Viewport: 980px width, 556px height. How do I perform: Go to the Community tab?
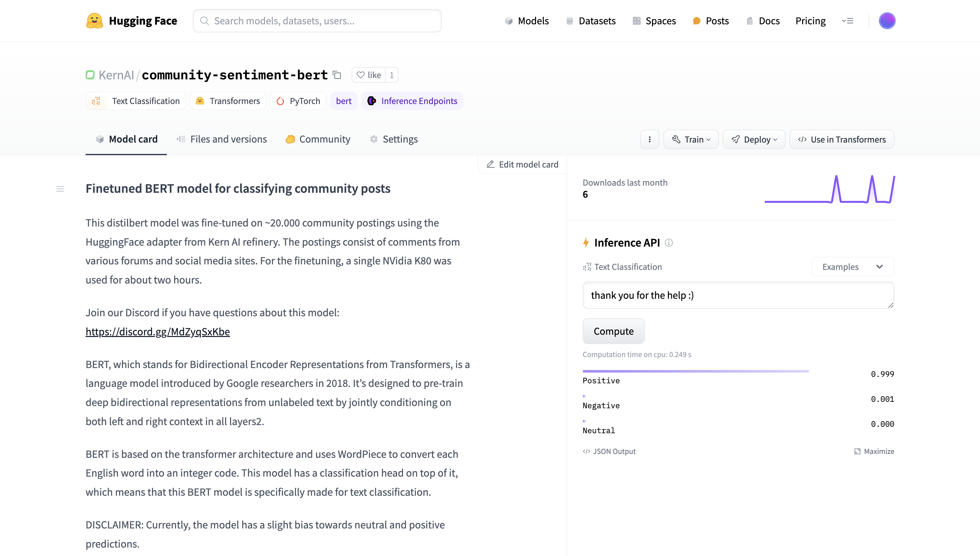click(x=318, y=139)
